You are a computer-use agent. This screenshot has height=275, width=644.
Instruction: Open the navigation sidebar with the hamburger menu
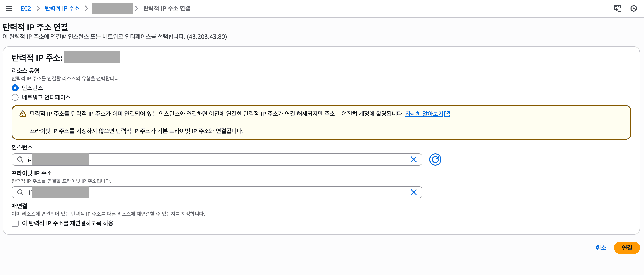tap(9, 8)
